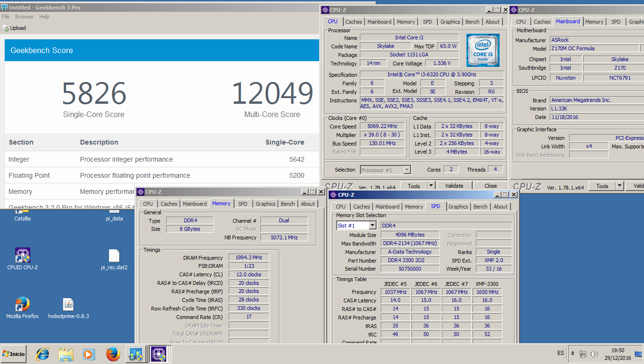The image size is (644, 364).
Task: Click Intel Core i3 inside logo
Action: (483, 50)
